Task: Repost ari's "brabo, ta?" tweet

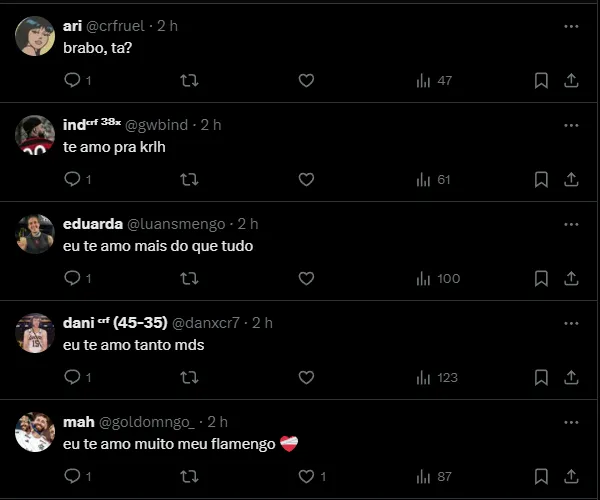Action: (x=188, y=80)
